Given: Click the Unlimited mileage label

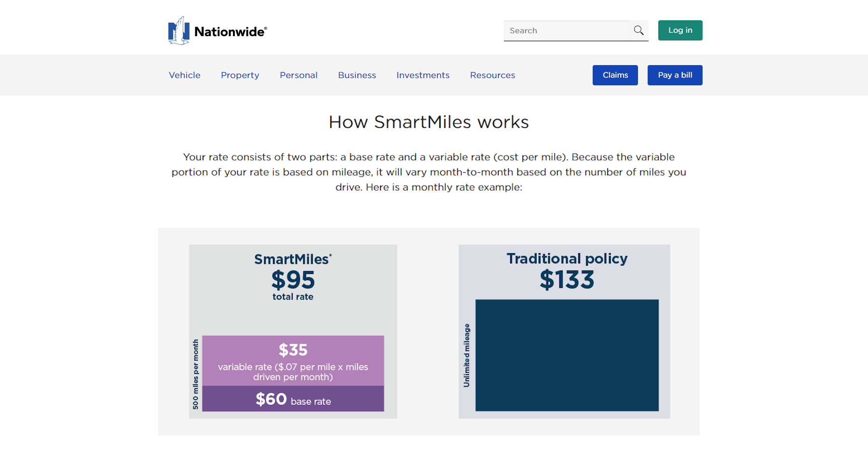Looking at the screenshot, I should pos(466,355).
